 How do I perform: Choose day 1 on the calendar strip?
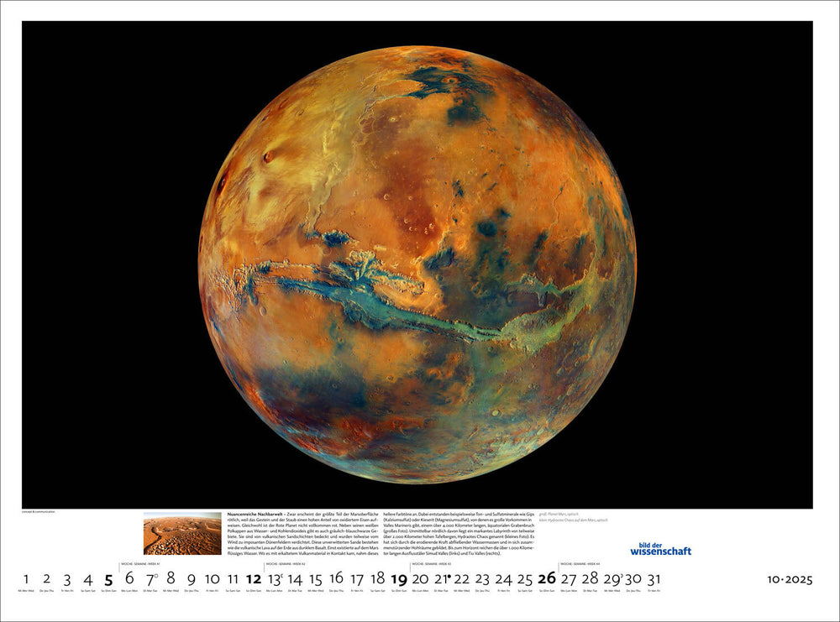point(25,578)
